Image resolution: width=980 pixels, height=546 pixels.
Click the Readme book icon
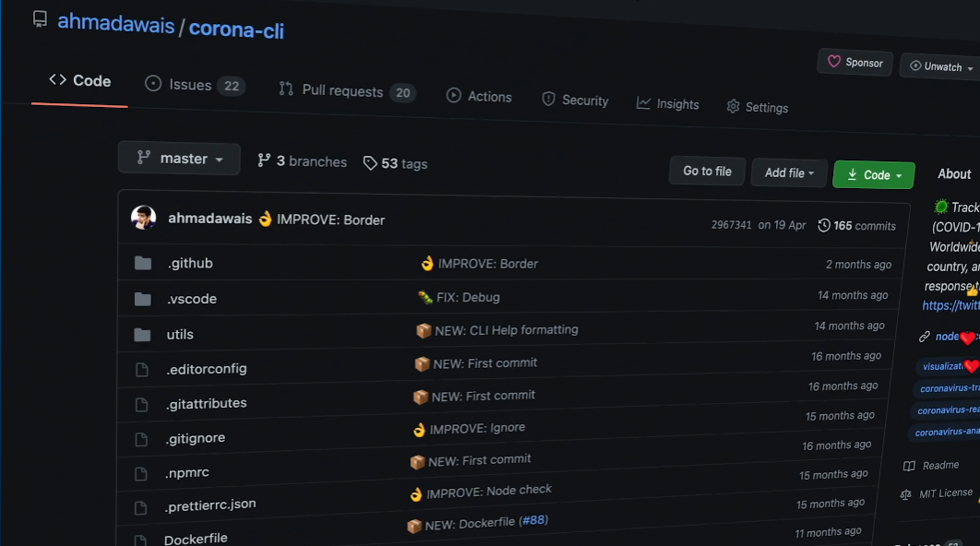point(909,466)
